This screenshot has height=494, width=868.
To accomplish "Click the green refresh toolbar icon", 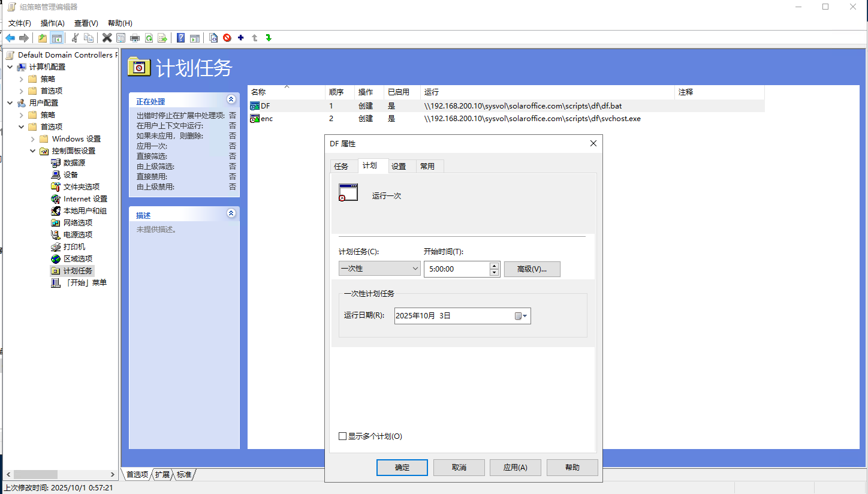I will coord(149,38).
